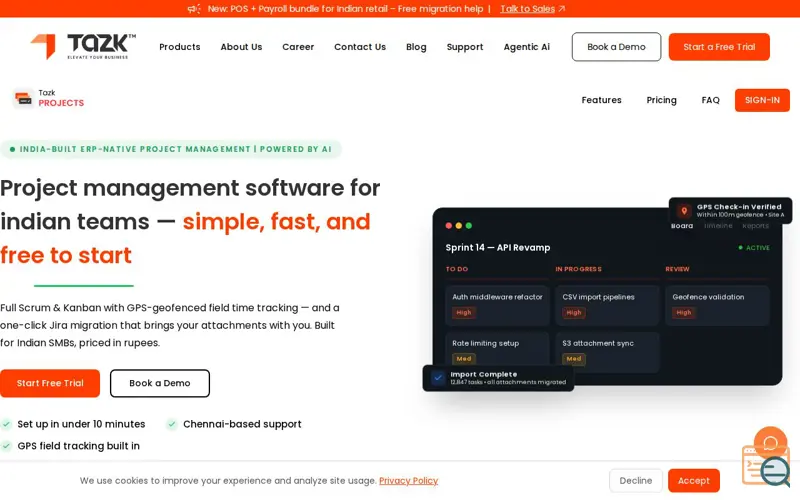This screenshot has width=800, height=500.
Task: Click checkmark beside GPS field tracking built in
Action: pos(6,446)
